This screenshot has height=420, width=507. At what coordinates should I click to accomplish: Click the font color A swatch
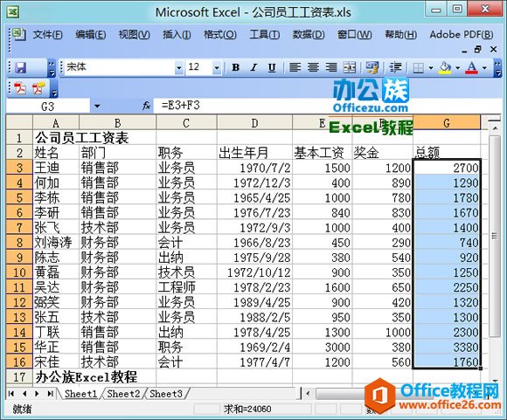click(472, 67)
